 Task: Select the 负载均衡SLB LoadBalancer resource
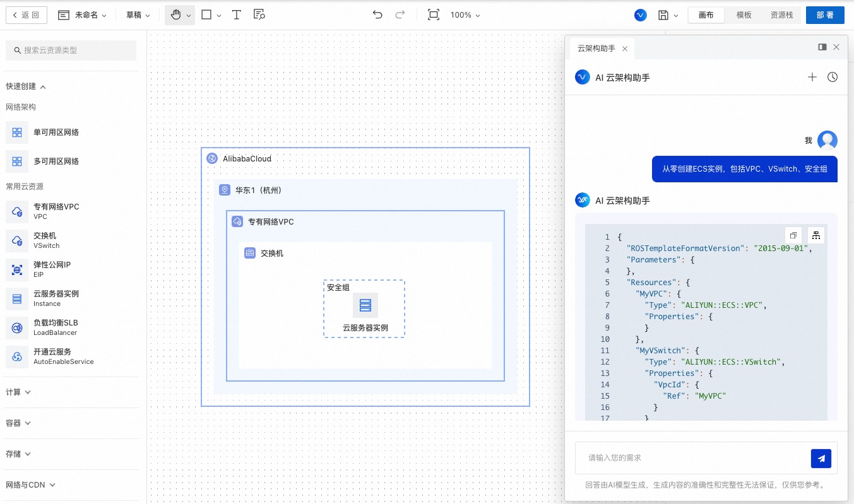coord(43,328)
